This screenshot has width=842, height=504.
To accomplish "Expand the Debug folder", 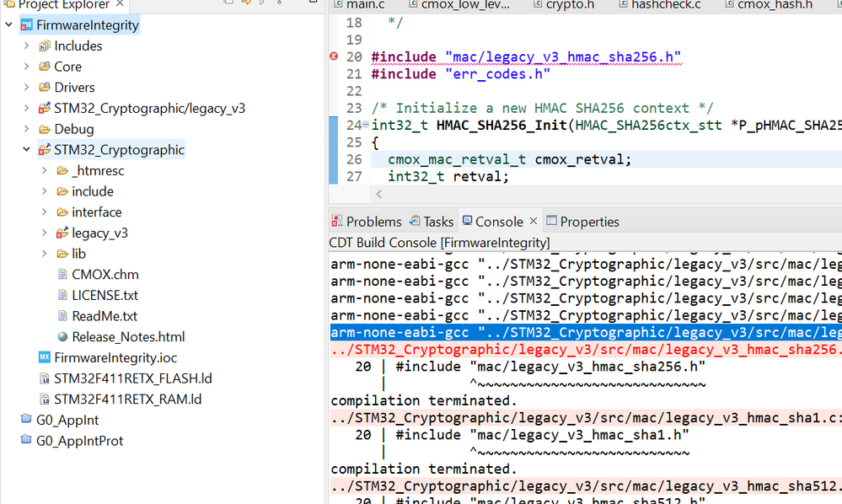I will pos(26,129).
